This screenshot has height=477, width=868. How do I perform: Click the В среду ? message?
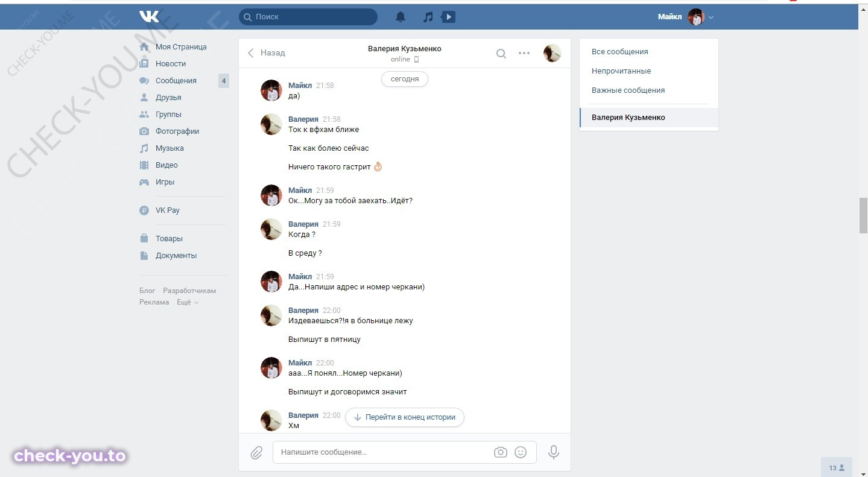pyautogui.click(x=305, y=253)
